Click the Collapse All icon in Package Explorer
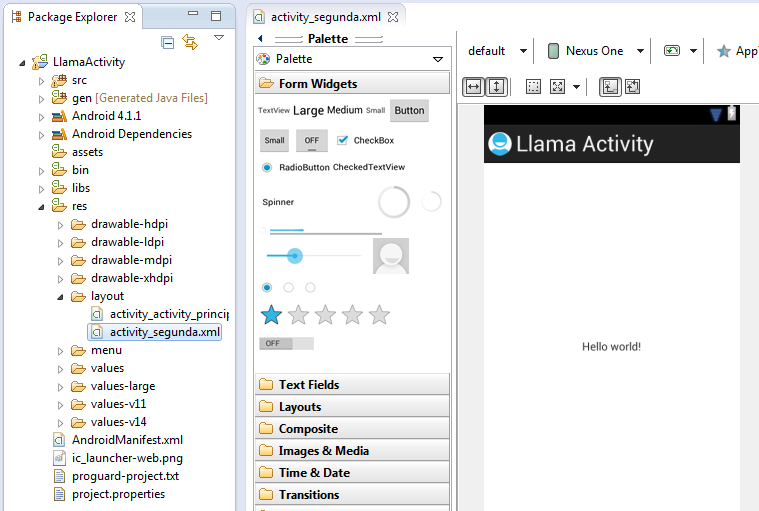This screenshot has height=511, width=759. [167, 42]
